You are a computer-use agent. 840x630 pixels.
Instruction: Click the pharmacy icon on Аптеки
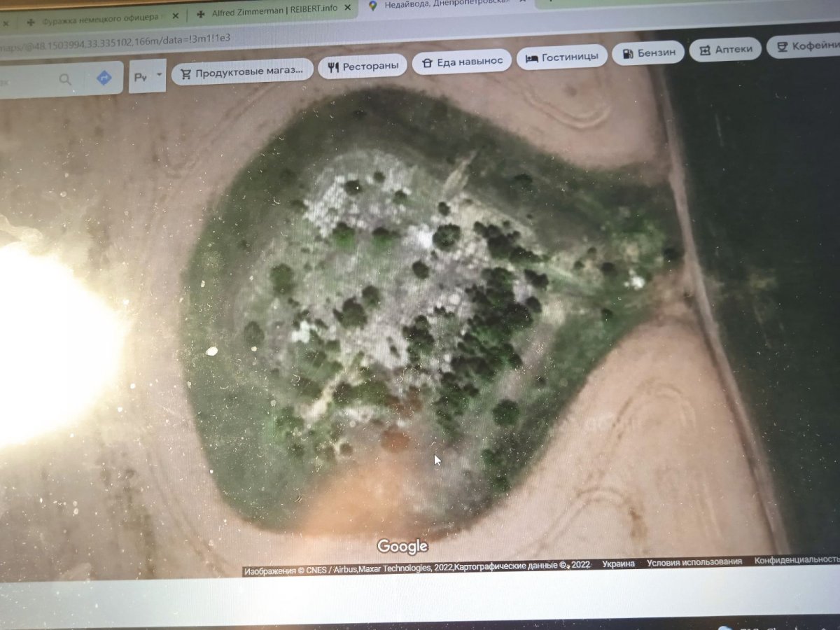(704, 50)
